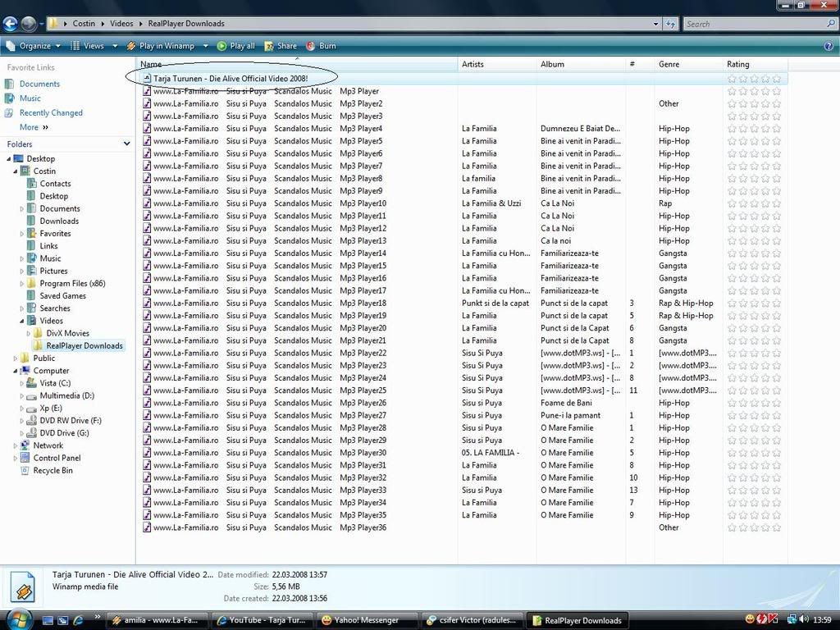Open Control Panel from folder tree

(57, 458)
